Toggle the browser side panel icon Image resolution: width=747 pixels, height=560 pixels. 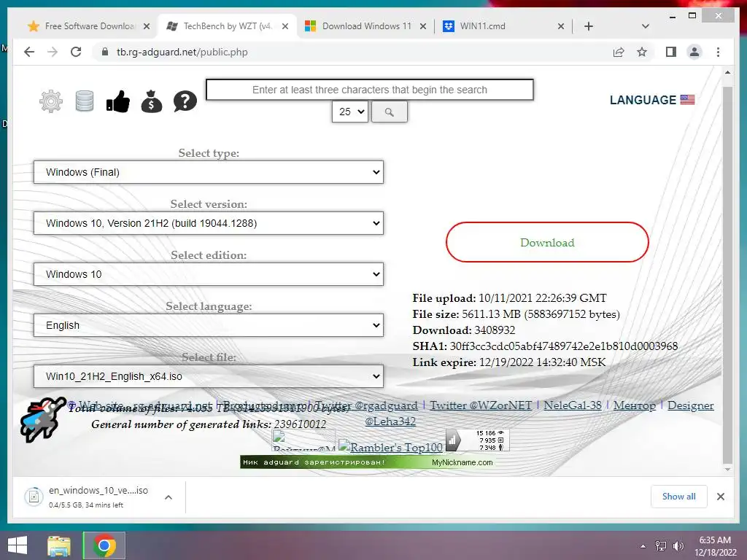click(x=671, y=52)
